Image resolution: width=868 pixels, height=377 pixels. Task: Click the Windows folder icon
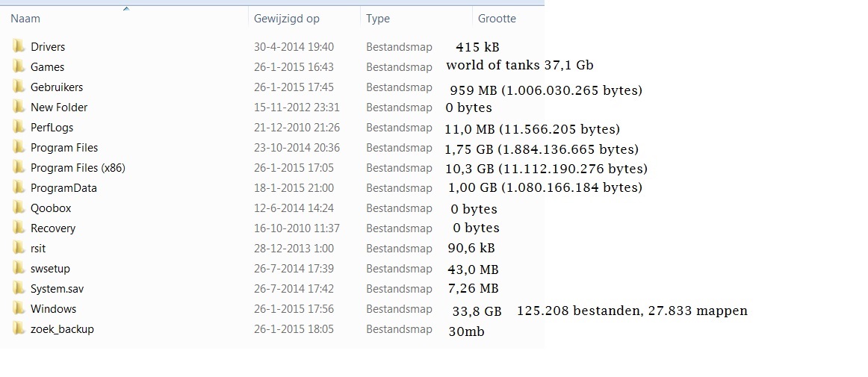[x=18, y=308]
